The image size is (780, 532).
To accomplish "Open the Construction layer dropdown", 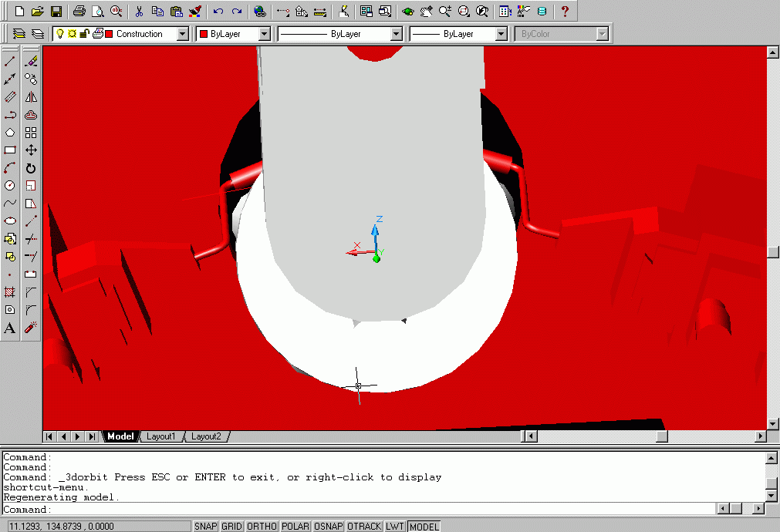I will [x=182, y=34].
